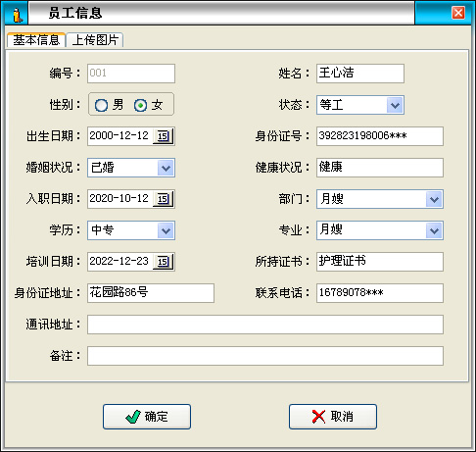The width and height of the screenshot is (476, 452).
Task: Open the birth date calendar picker
Action: (x=164, y=136)
